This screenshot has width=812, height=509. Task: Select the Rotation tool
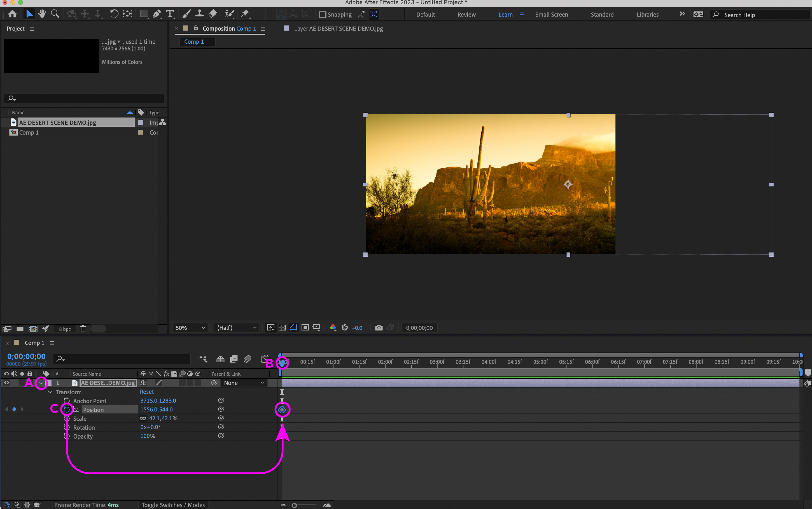114,14
